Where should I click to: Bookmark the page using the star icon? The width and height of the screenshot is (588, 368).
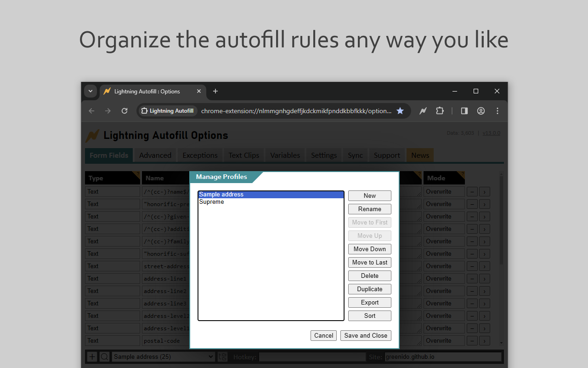pos(400,111)
